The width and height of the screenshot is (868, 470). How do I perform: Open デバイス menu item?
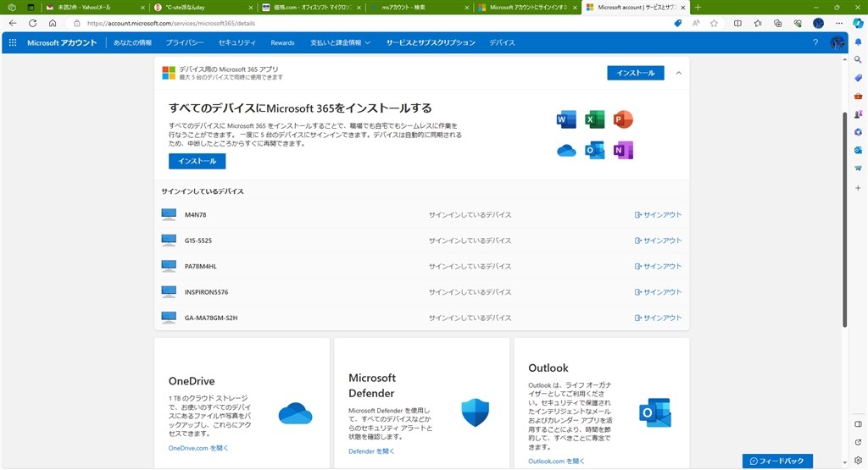point(502,42)
